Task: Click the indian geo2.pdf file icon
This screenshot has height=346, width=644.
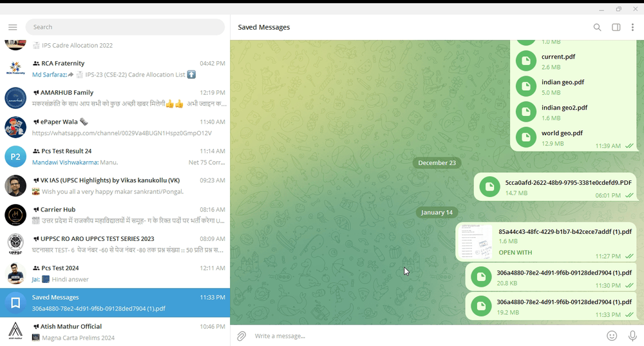Action: tap(526, 112)
